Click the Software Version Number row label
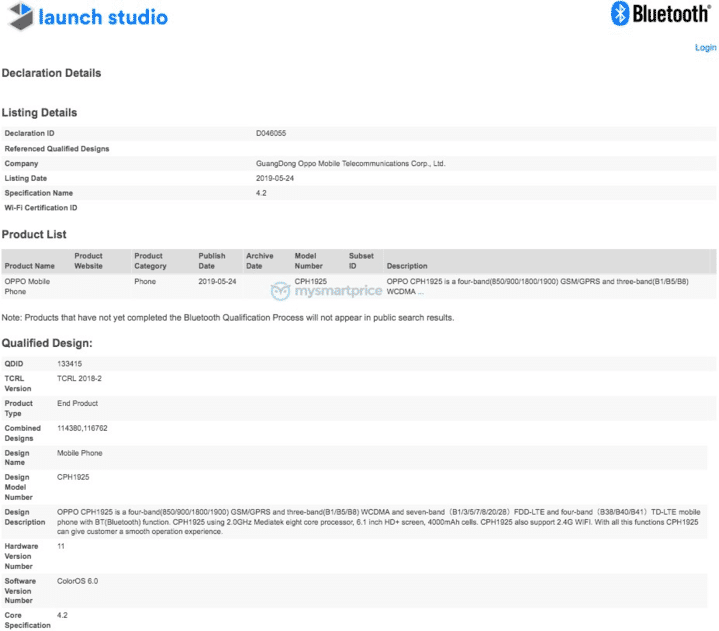 coord(20,591)
